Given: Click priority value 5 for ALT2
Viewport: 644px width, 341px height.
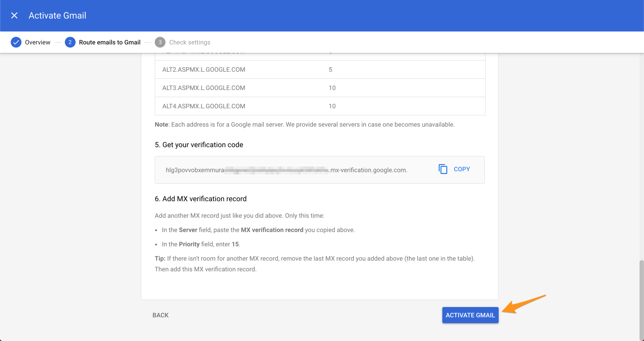Looking at the screenshot, I should (x=331, y=70).
